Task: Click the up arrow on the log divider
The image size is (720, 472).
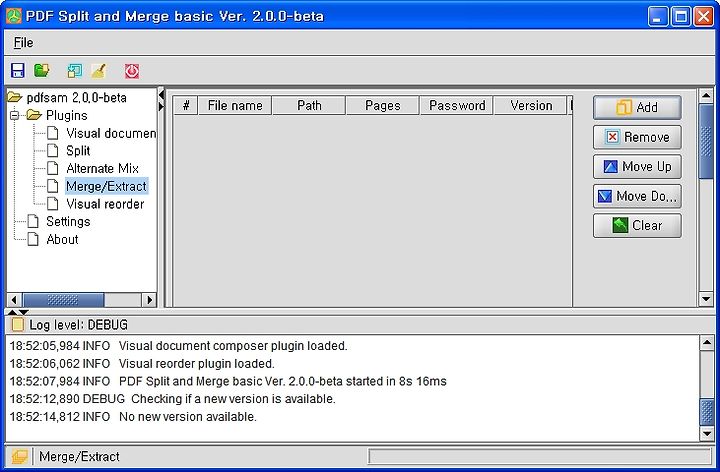Action: pyautogui.click(x=12, y=312)
